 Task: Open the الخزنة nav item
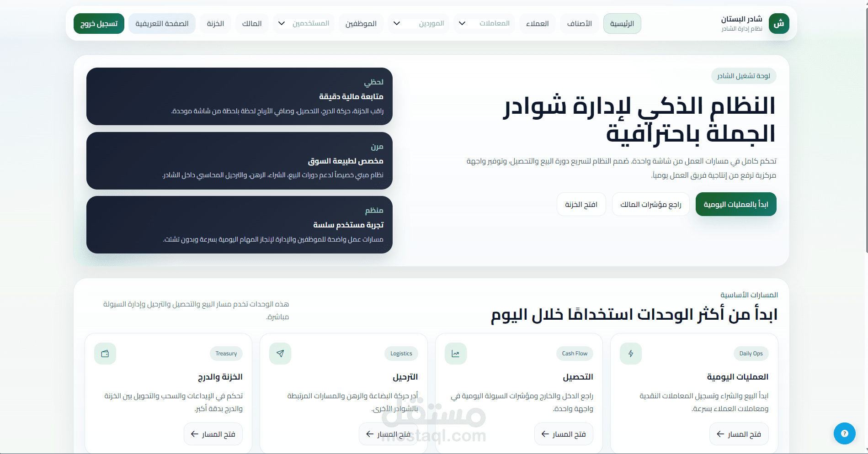pyautogui.click(x=215, y=23)
